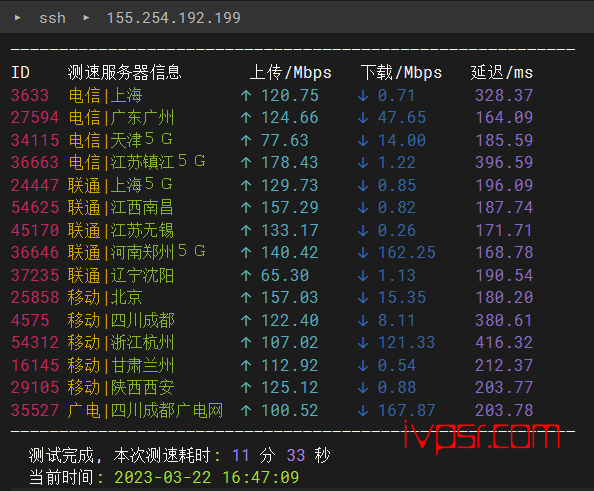The width and height of the screenshot is (594, 491).
Task: Click the 测速服务器信息 column header
Action: (x=125, y=72)
